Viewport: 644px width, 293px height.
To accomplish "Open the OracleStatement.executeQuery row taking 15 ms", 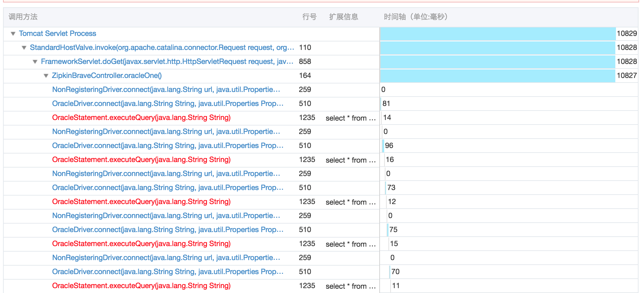I will coord(141,244).
